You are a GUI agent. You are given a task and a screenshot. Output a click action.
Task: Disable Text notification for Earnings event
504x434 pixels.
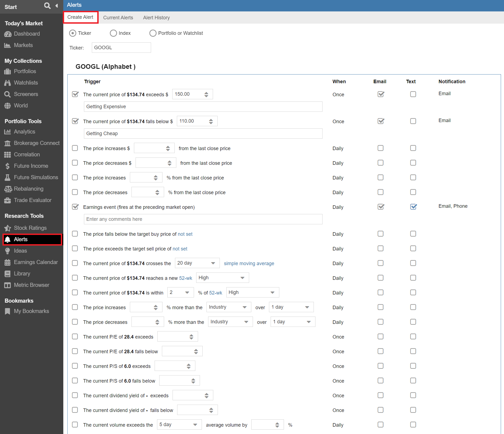[414, 207]
